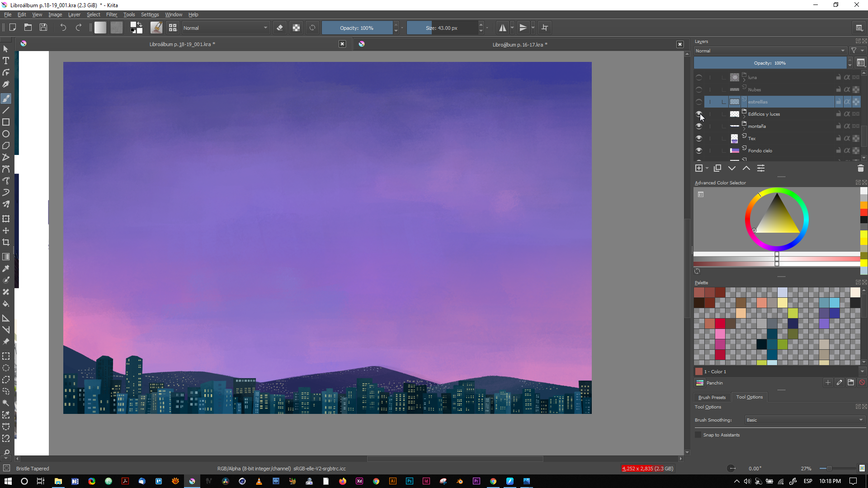Image resolution: width=868 pixels, height=488 pixels.
Task: Reload the original brush preset
Action: (312, 28)
